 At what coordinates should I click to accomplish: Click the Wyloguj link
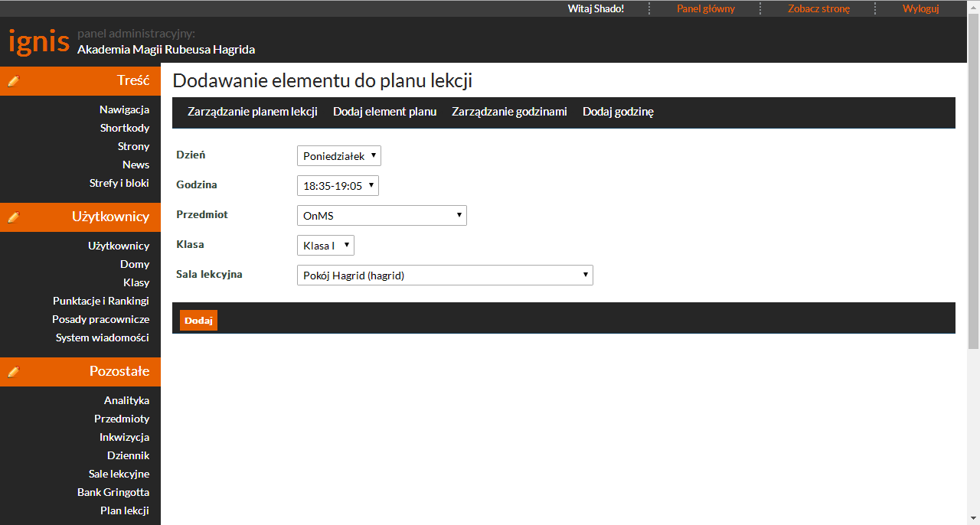(x=920, y=8)
